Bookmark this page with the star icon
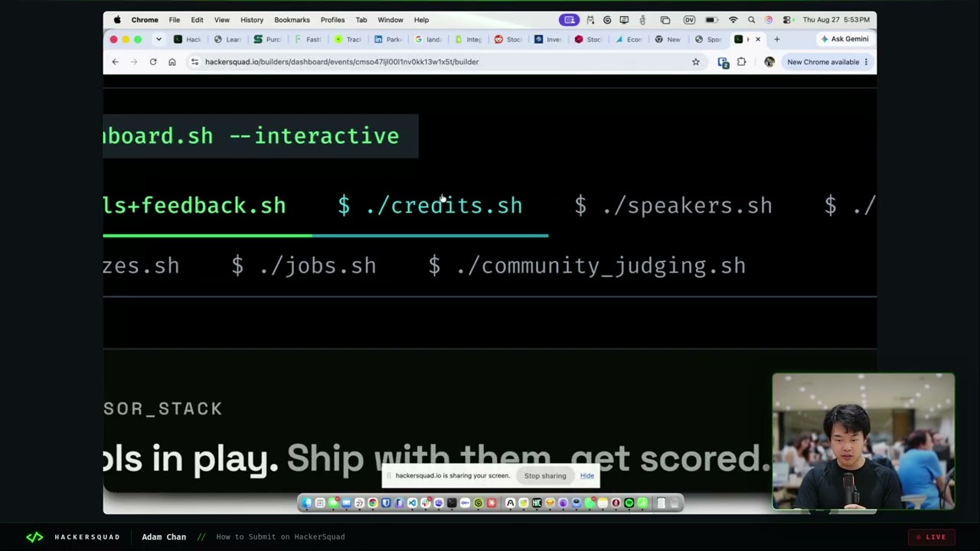Image resolution: width=980 pixels, height=551 pixels. tap(696, 62)
